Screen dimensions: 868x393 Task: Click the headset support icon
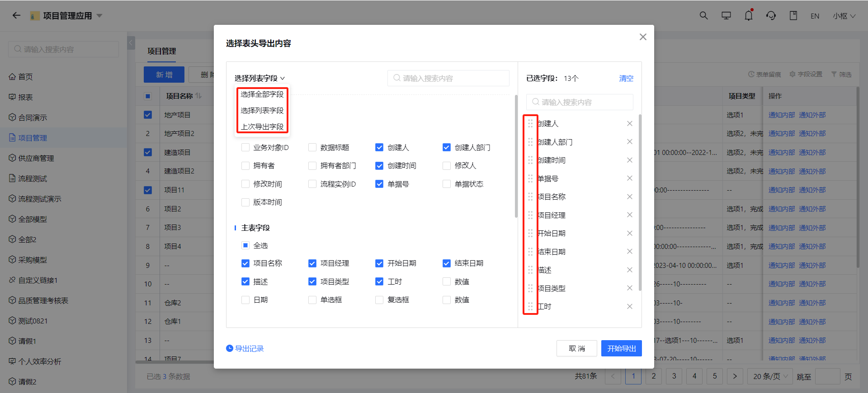[771, 15]
